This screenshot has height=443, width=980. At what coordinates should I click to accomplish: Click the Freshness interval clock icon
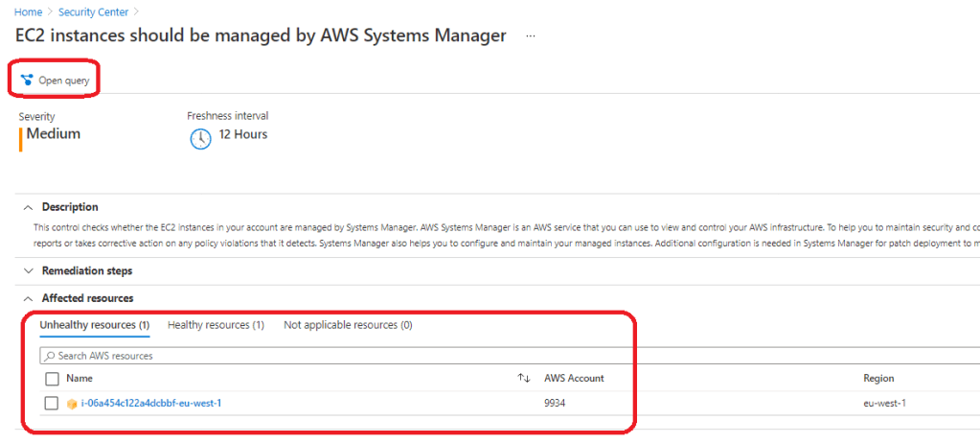(199, 138)
